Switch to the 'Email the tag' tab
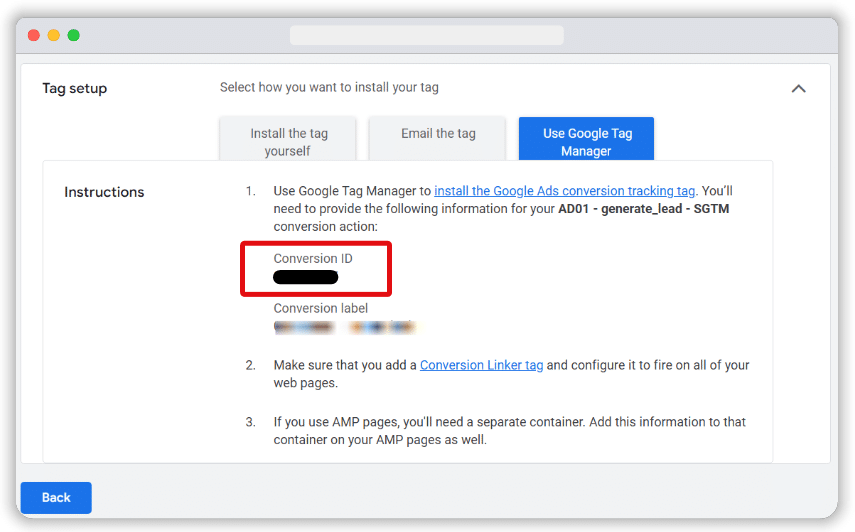The width and height of the screenshot is (855, 532). coord(437,139)
